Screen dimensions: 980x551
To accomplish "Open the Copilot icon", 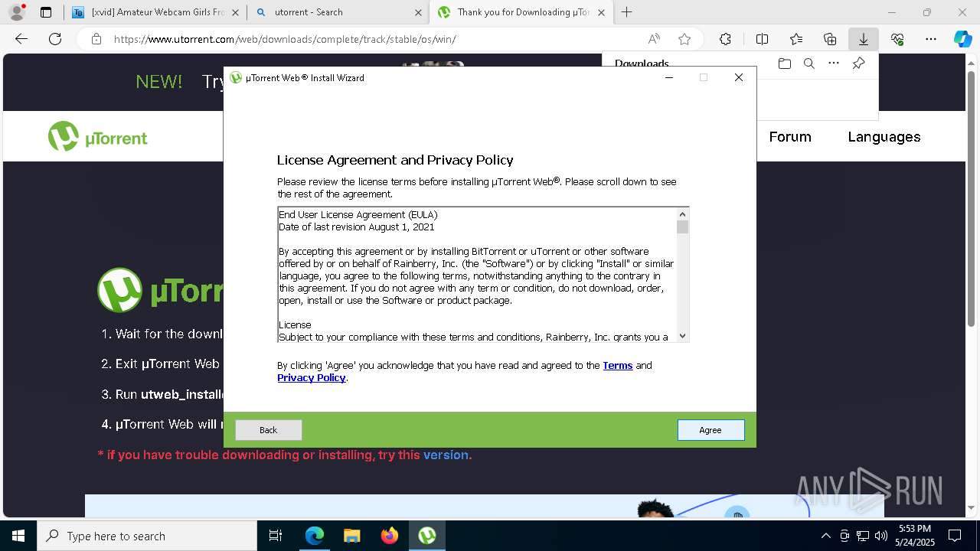I will click(x=962, y=39).
